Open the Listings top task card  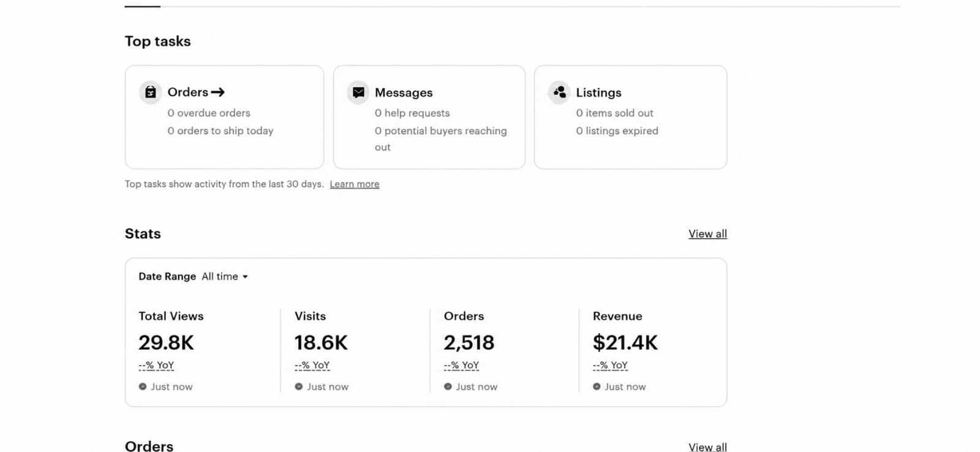click(x=630, y=117)
